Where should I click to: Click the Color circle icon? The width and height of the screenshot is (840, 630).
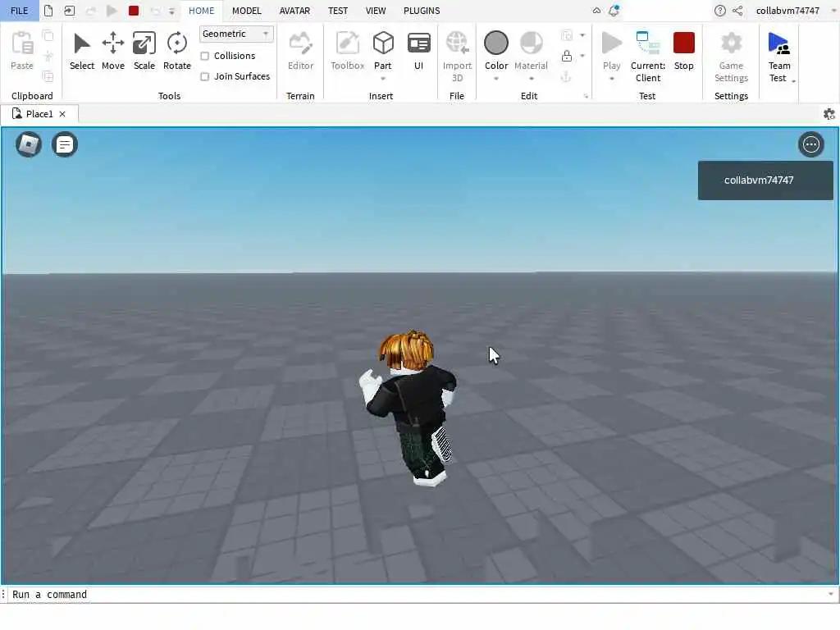pos(496,43)
